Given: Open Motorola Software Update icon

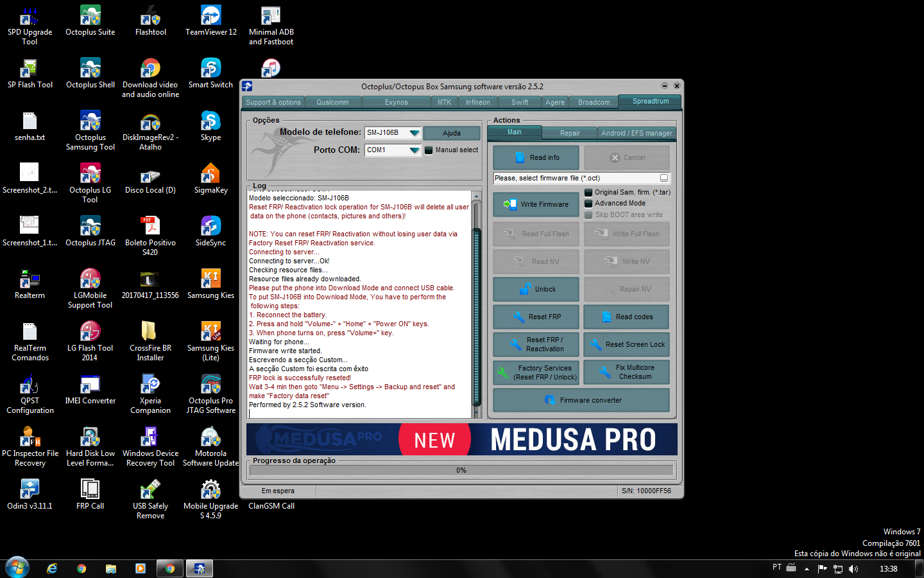Looking at the screenshot, I should pos(210,448).
